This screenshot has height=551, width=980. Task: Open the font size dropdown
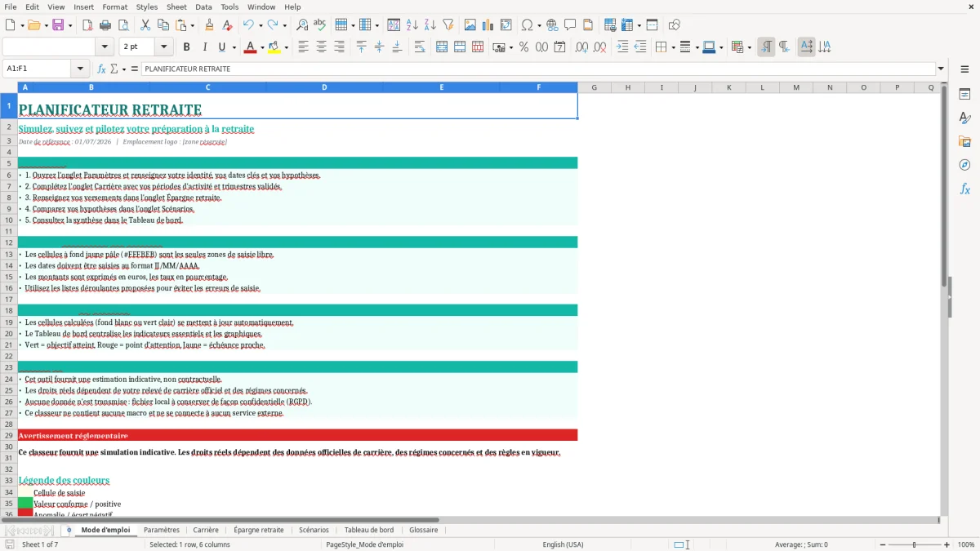click(x=163, y=47)
